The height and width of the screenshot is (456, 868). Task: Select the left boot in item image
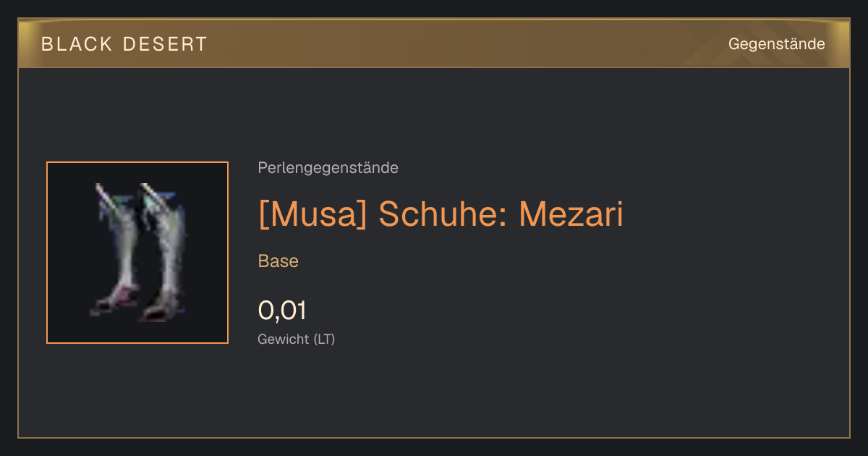[x=115, y=248]
